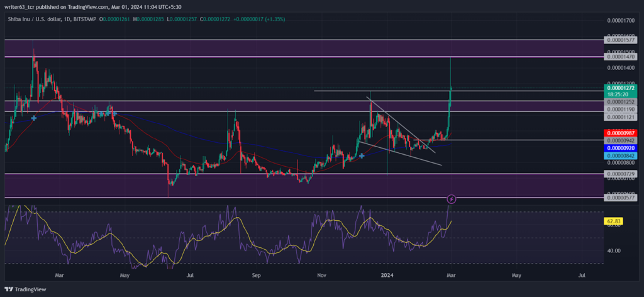
Task: Select the 0.00000729 support price label
Action: (619, 174)
